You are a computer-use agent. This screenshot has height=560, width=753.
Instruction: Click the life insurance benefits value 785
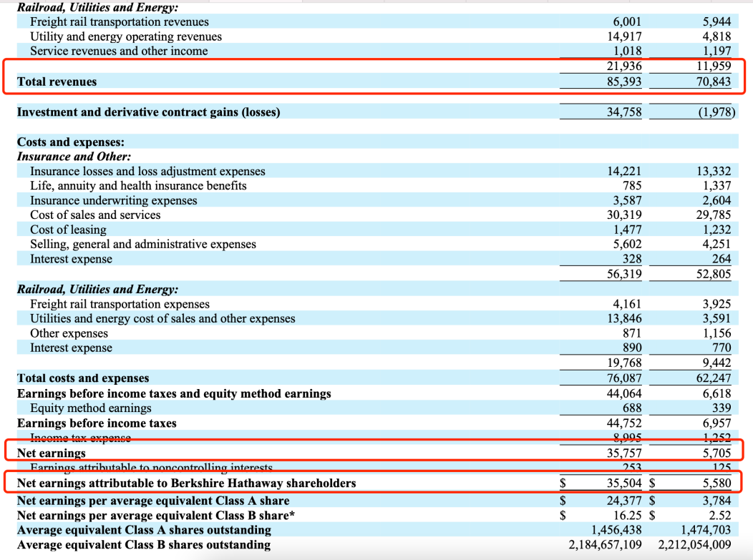pyautogui.click(x=632, y=186)
